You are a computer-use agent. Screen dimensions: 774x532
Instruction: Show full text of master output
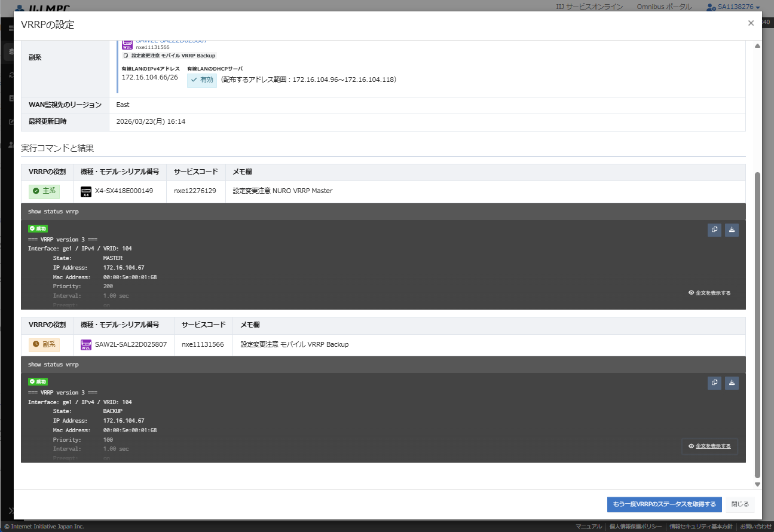coord(709,293)
